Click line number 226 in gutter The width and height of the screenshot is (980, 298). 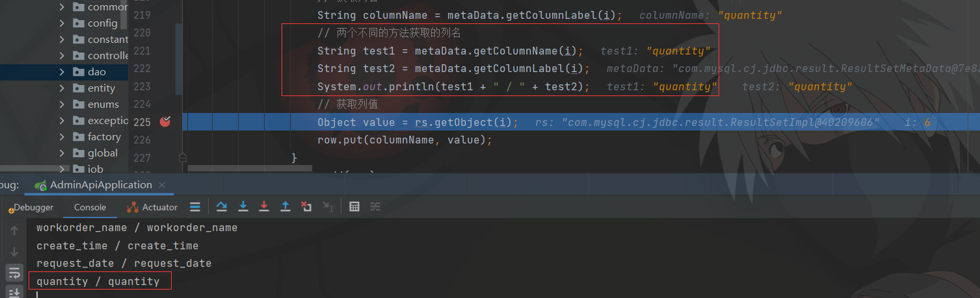click(142, 140)
